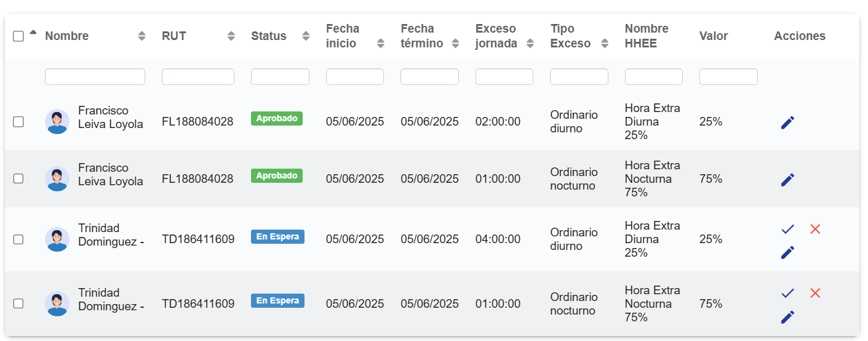The width and height of the screenshot is (868, 341).
Task: Check the first Francisco Leiva Loyola row
Action: [x=18, y=122]
